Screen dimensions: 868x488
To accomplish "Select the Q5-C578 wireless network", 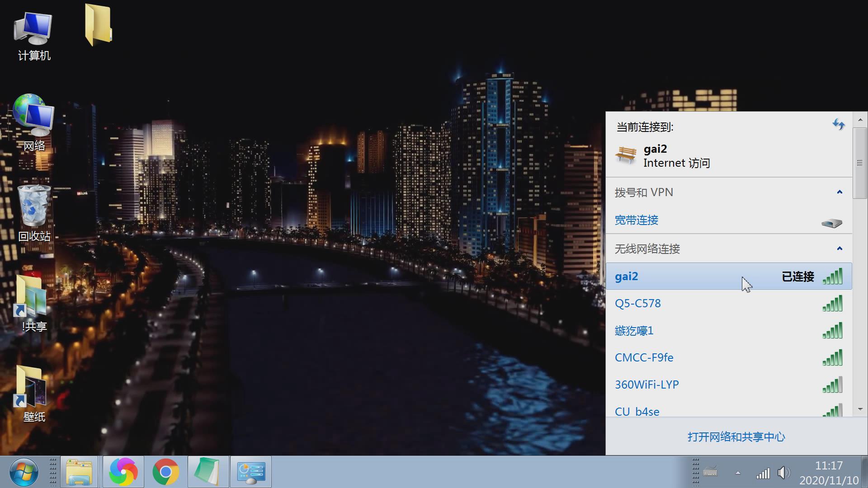I will tap(638, 303).
